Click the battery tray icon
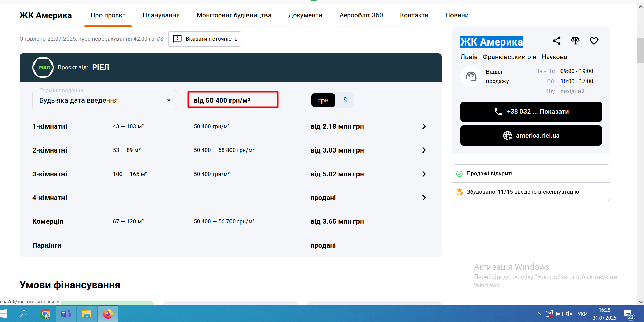The width and height of the screenshot is (644, 322). pos(559,314)
